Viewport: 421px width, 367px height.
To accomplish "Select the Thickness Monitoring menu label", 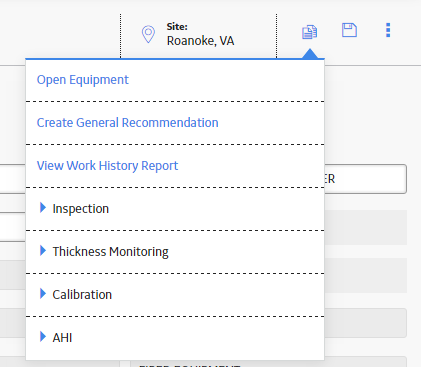I will [110, 252].
